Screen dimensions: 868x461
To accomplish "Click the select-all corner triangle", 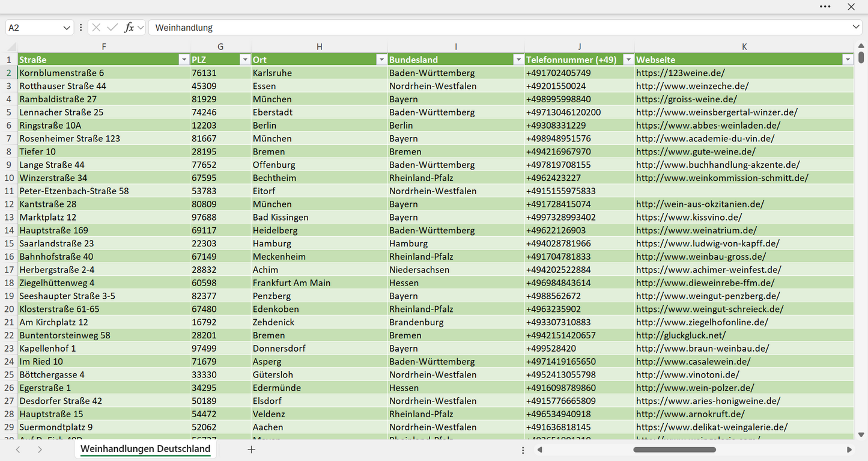I will (11, 47).
